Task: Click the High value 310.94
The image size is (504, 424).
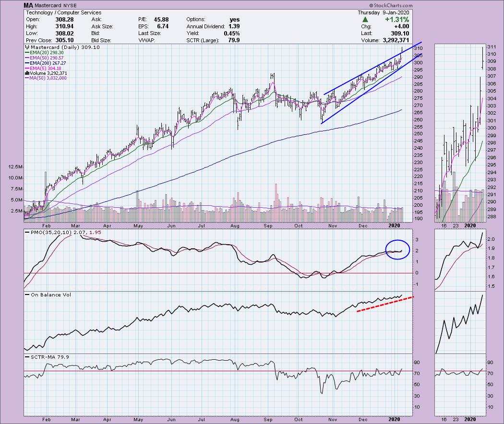Action: (64, 26)
